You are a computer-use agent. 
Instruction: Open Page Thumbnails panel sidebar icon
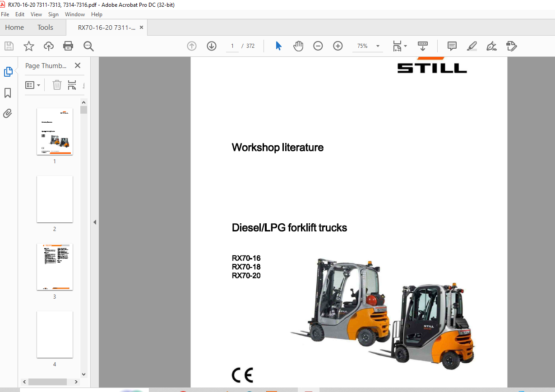(x=8, y=71)
